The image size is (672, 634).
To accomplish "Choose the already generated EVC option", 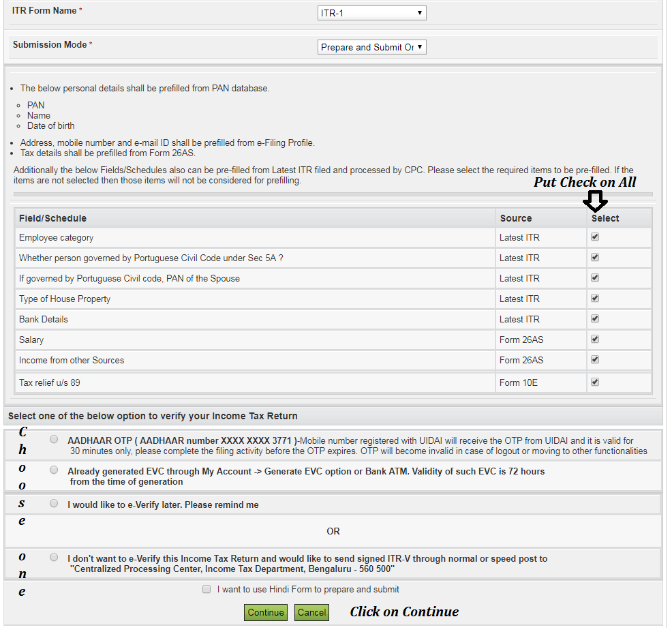I will coord(54,470).
